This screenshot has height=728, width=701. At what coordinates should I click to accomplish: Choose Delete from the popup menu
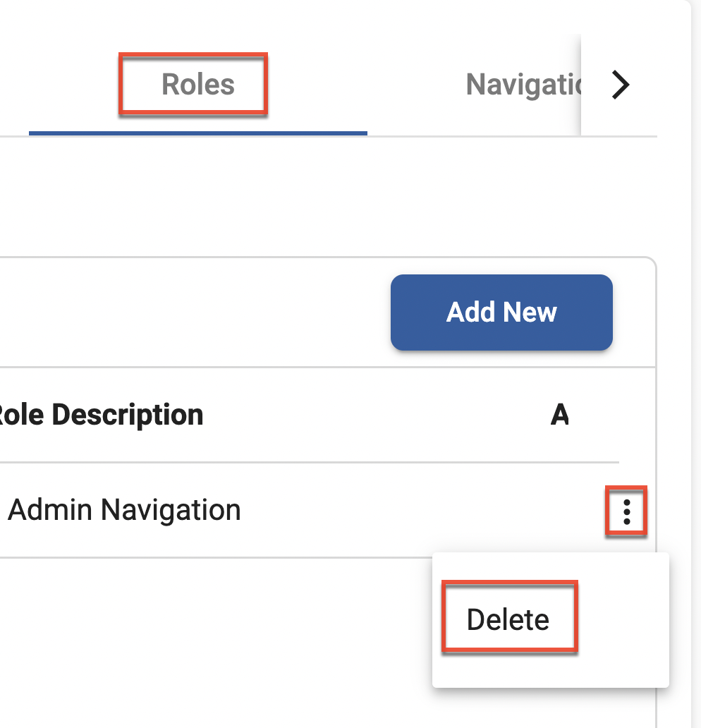pos(508,619)
